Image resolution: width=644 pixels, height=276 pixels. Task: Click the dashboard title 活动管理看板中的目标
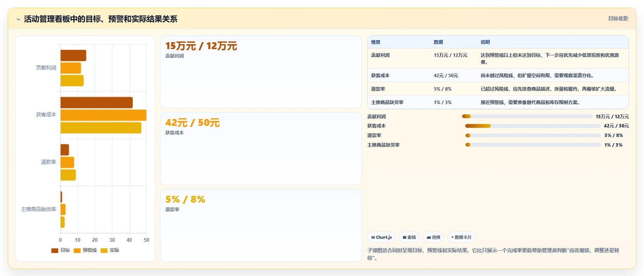[x=101, y=19]
